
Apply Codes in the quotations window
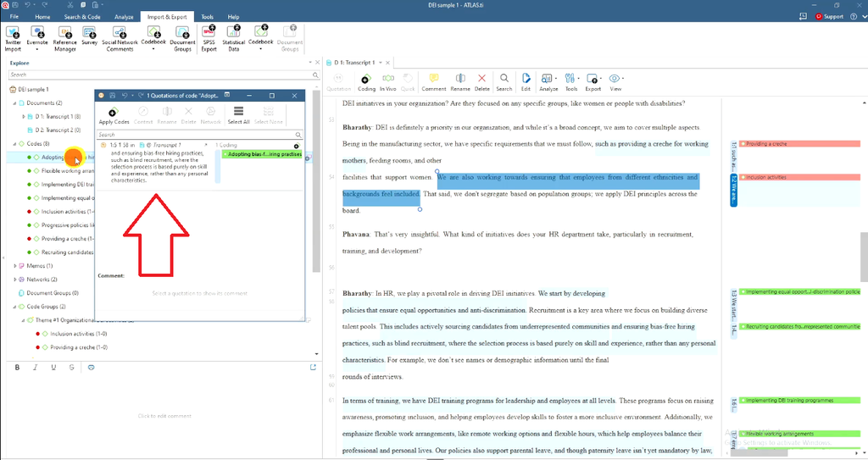pos(114,116)
